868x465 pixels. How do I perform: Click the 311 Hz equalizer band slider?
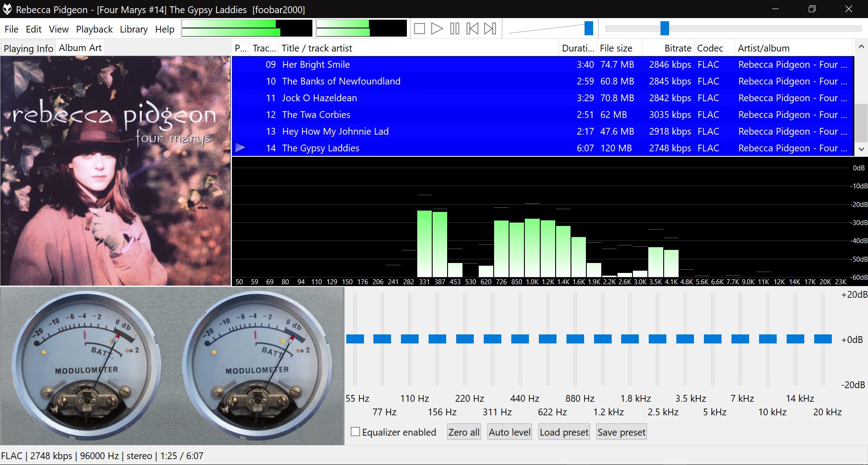[493, 339]
